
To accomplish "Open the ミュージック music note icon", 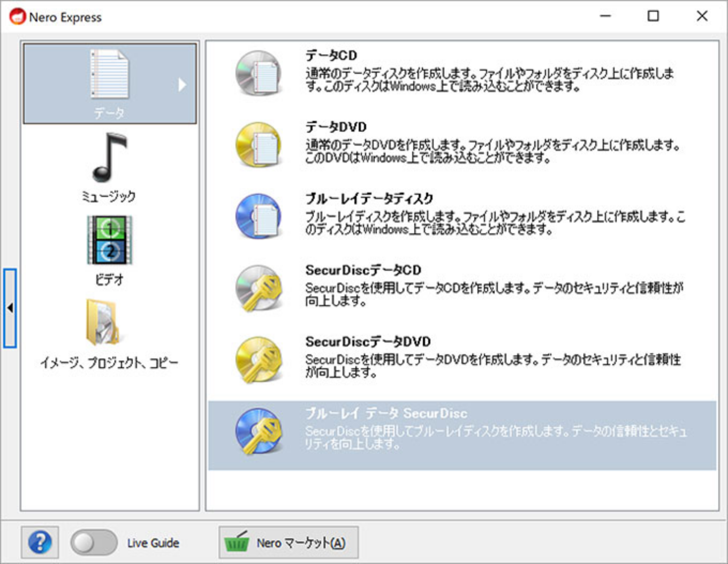I will pos(110,157).
